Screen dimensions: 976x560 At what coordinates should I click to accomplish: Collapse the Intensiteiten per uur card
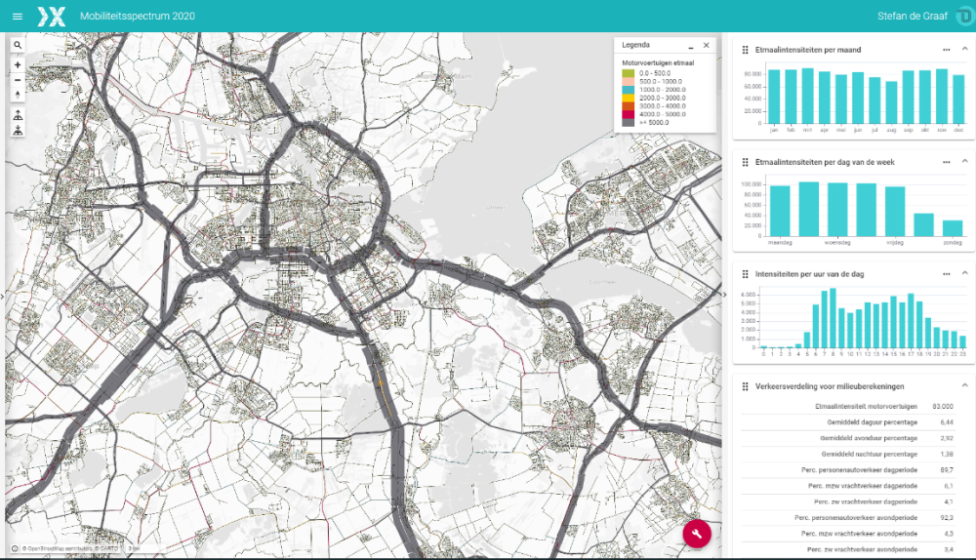tap(964, 274)
